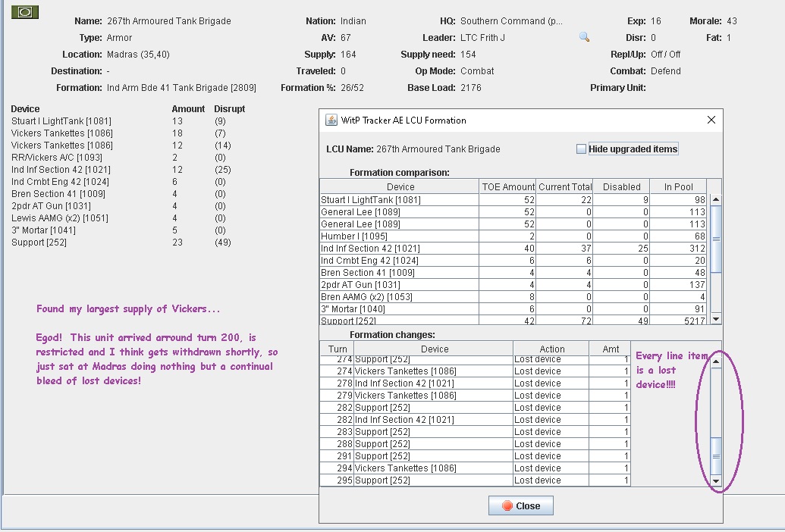Click the Disabled column header
The image size is (785, 532).
click(x=621, y=187)
